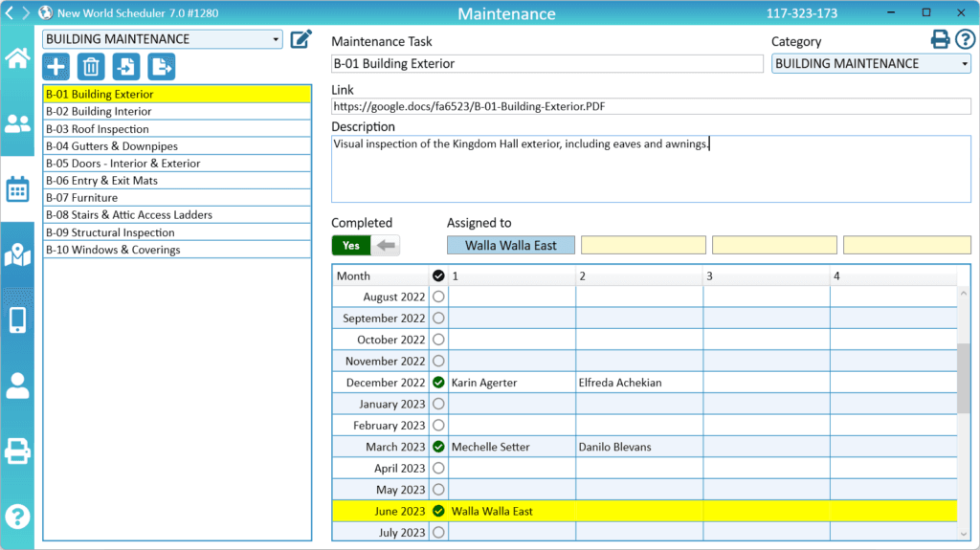Mark September 2022 as completed

tap(438, 319)
